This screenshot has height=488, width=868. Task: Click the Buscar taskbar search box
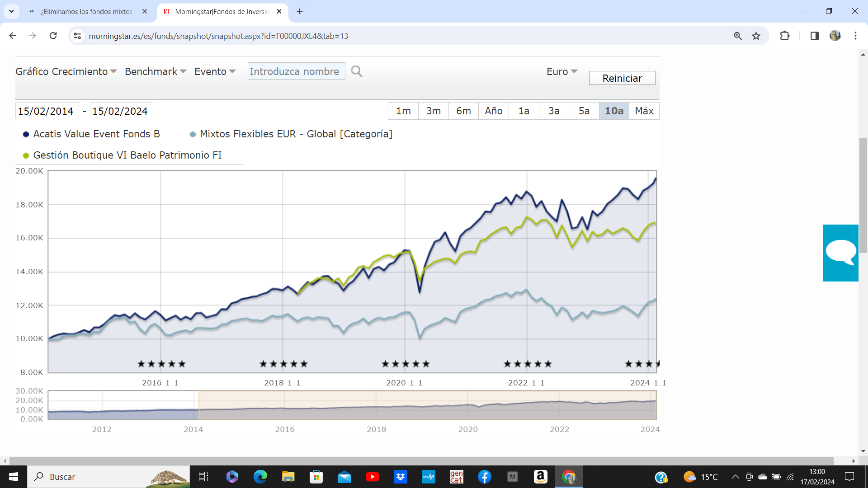tap(108, 477)
